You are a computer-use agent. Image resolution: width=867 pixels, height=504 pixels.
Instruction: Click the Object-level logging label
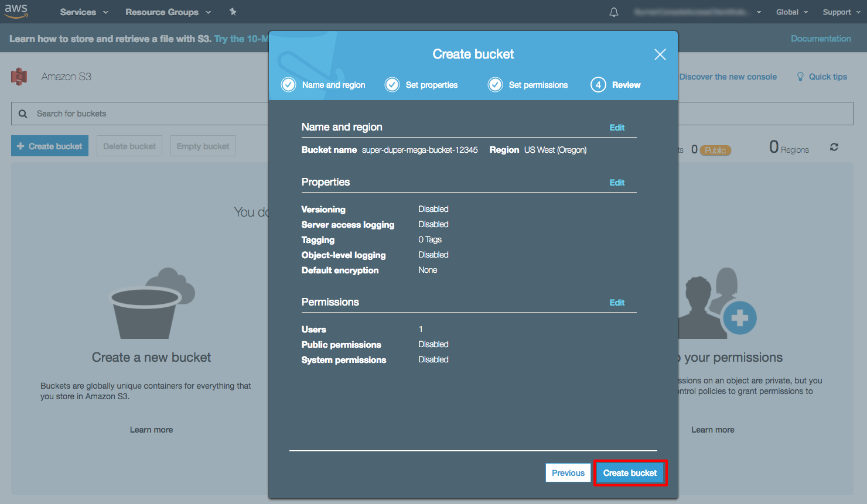344,255
